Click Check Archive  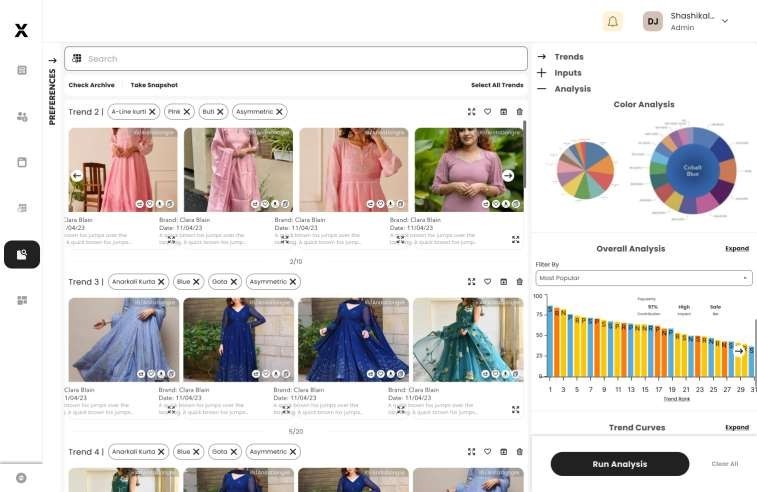click(x=91, y=85)
